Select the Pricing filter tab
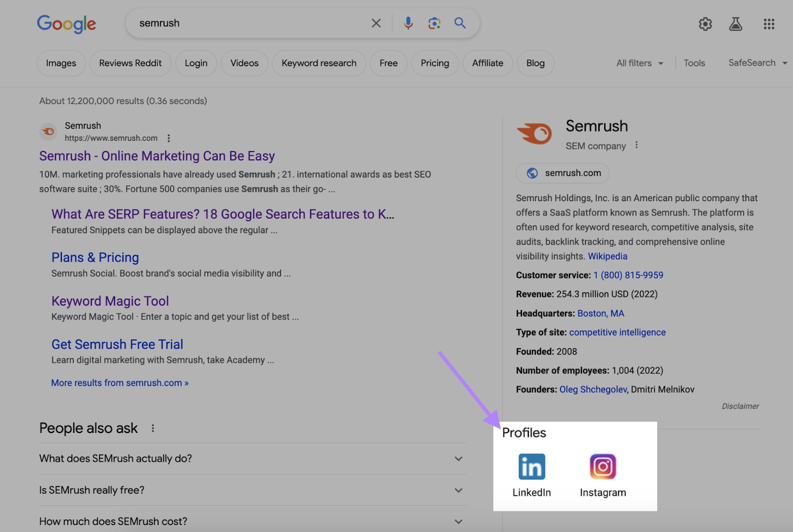The image size is (793, 532). [435, 63]
